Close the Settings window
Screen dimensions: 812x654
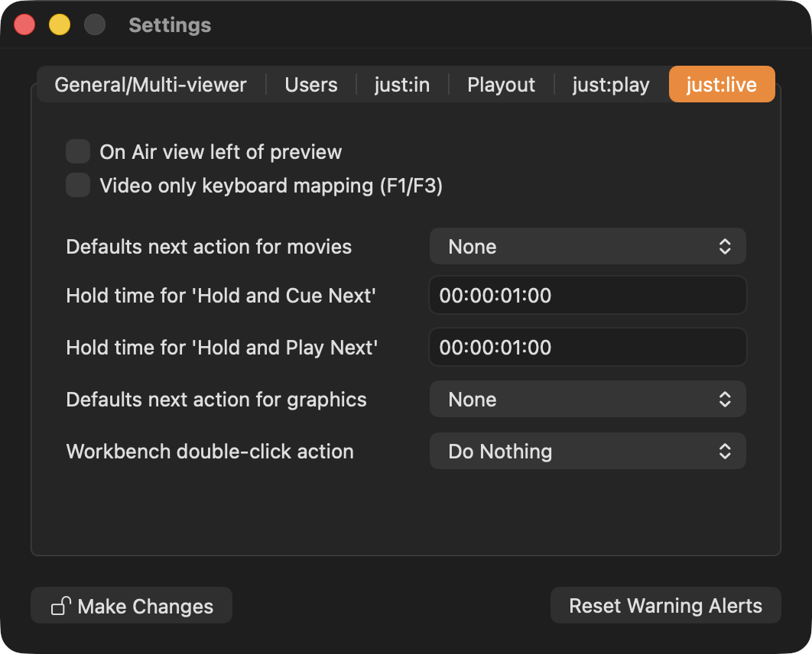point(24,25)
